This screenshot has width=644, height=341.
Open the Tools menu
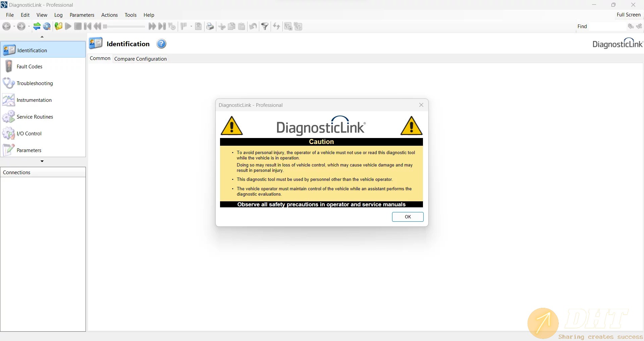pyautogui.click(x=130, y=15)
